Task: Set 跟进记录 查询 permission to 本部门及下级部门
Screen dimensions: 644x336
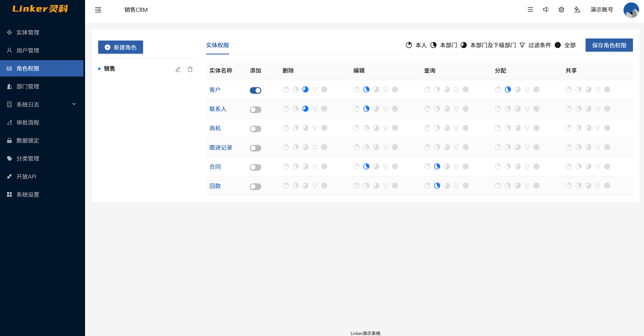Action: tap(447, 147)
